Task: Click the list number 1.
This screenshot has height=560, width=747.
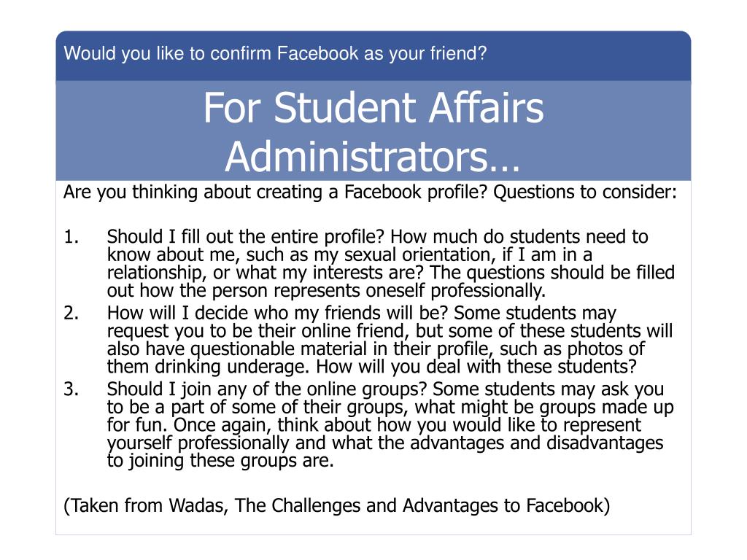Action: click(x=71, y=237)
